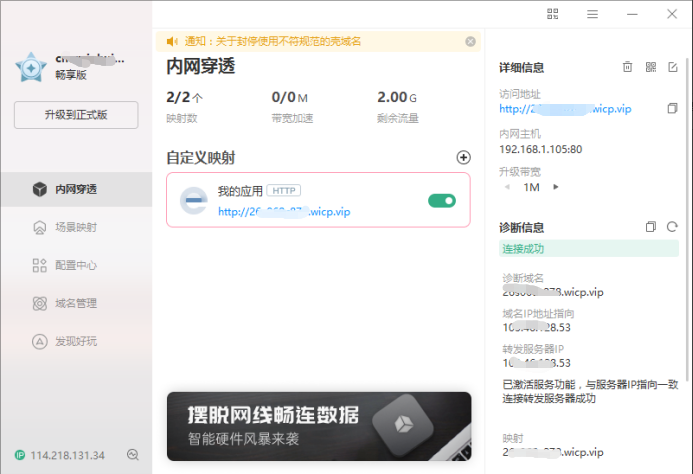Image resolution: width=693 pixels, height=474 pixels.
Task: Click the HTTP tag on 我的应用
Action: 284,191
